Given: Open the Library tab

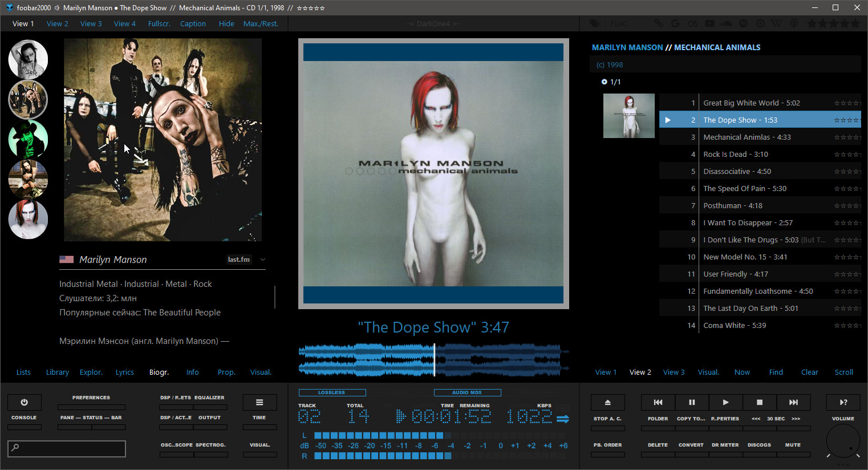Looking at the screenshot, I should click(57, 372).
